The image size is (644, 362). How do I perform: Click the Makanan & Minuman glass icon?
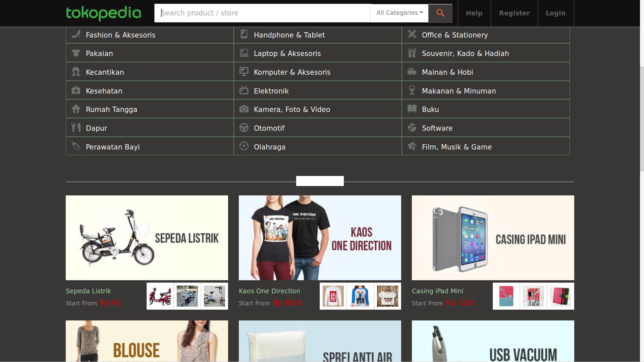coord(412,90)
